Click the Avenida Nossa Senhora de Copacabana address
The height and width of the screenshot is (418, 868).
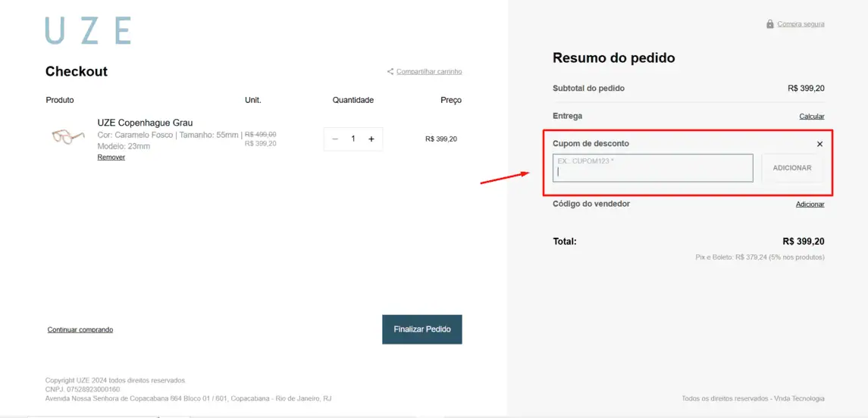(188, 398)
